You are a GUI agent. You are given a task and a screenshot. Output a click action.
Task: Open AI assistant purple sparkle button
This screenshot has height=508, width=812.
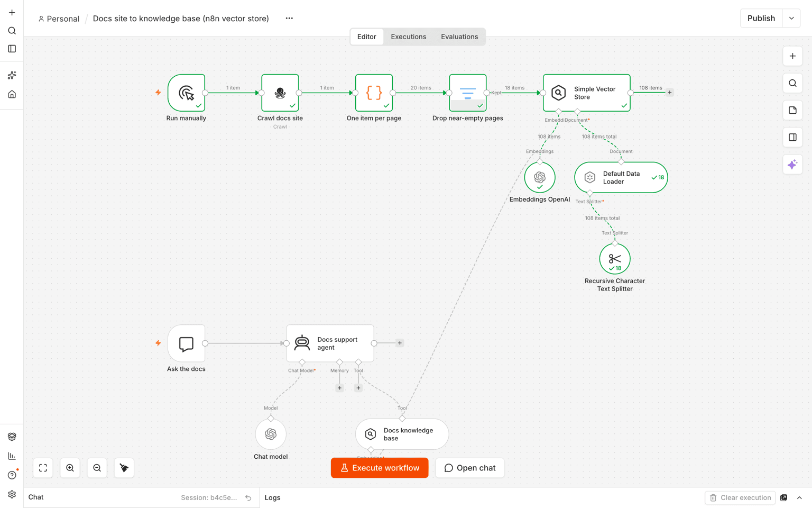792,165
